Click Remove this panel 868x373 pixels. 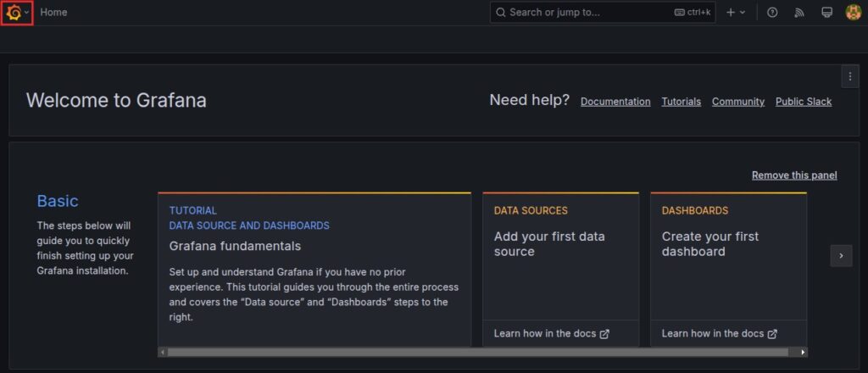click(x=794, y=175)
